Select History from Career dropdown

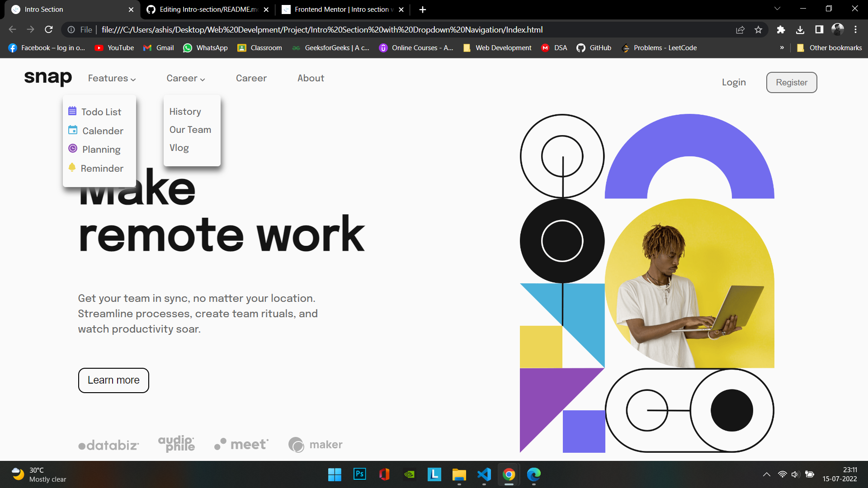point(185,112)
